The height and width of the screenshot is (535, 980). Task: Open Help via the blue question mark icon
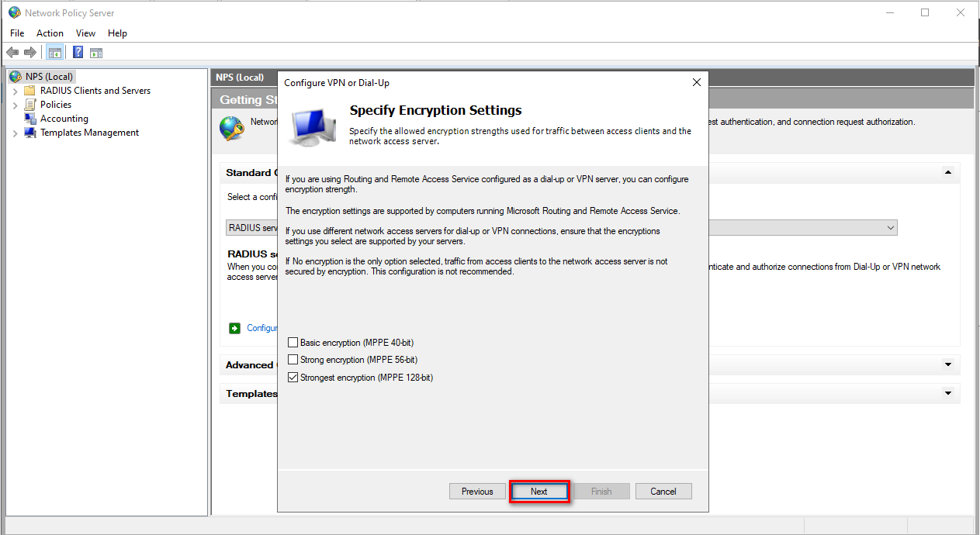78,53
